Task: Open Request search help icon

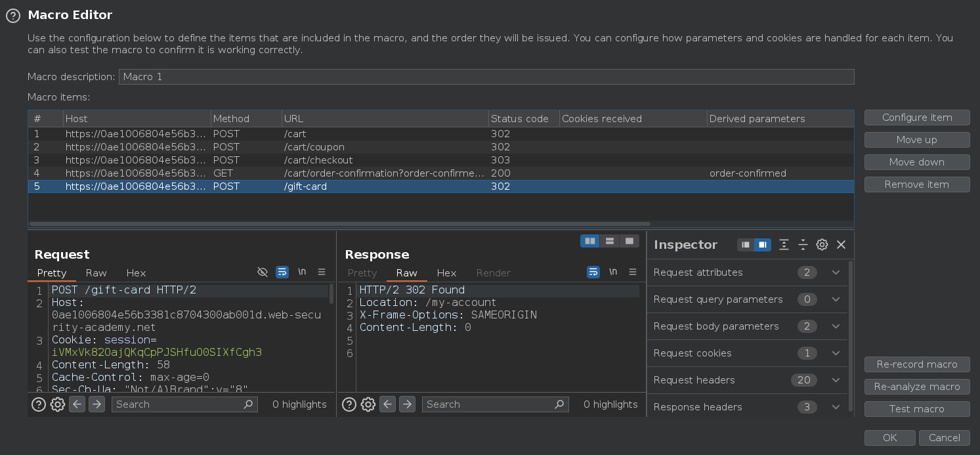Action: point(39,404)
